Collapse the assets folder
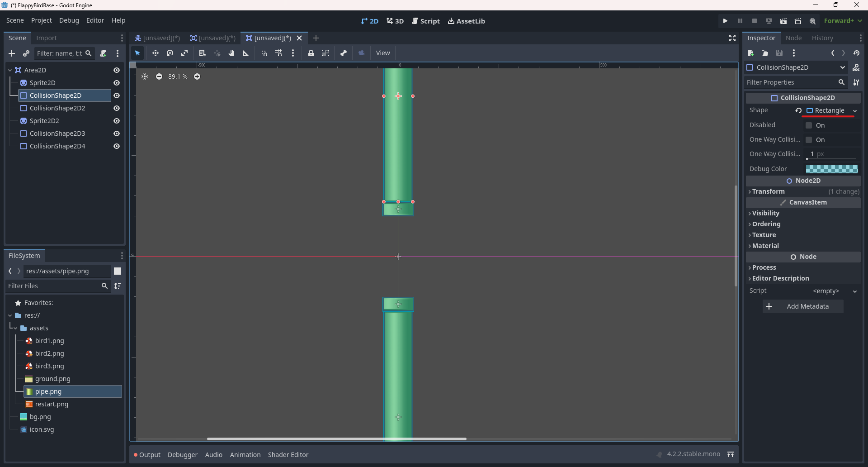 15,328
